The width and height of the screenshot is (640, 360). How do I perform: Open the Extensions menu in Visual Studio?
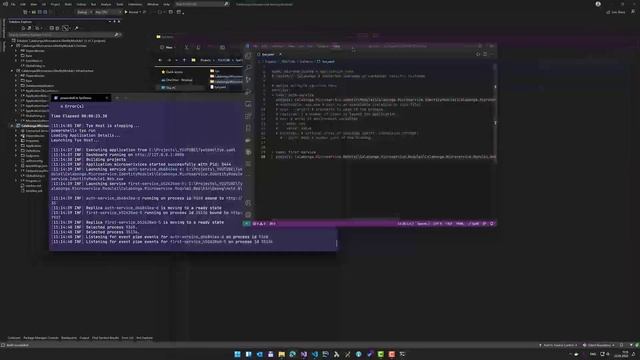click(x=135, y=4)
